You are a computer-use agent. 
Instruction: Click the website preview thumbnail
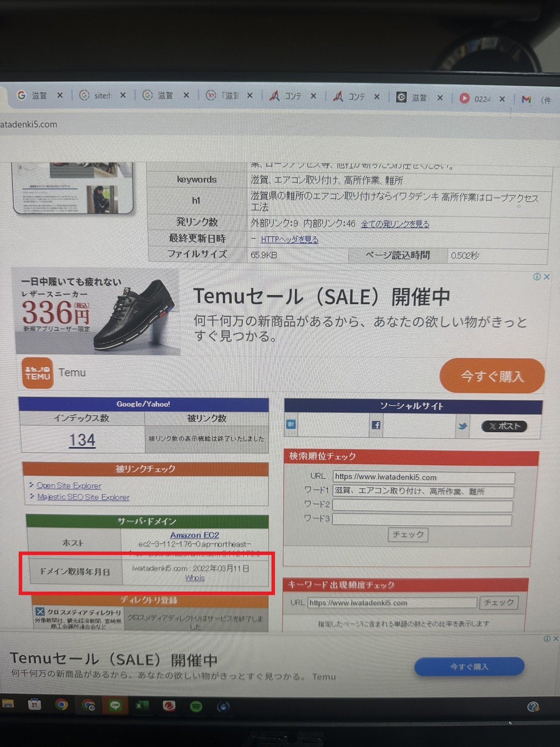(x=73, y=188)
